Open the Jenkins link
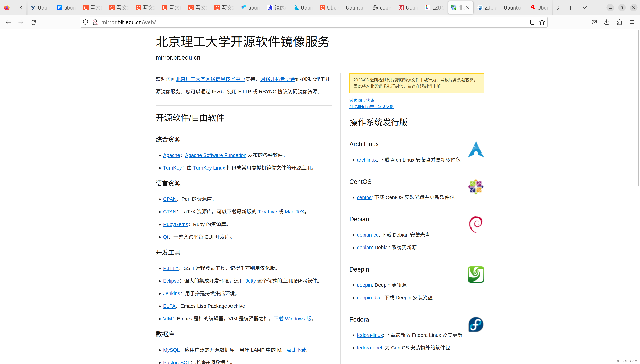This screenshot has width=640, height=364. tap(171, 293)
